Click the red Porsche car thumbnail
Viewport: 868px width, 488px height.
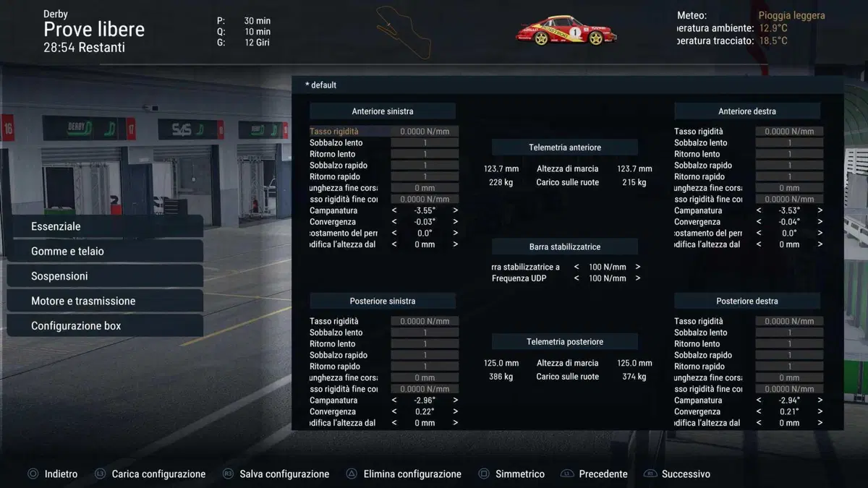(x=566, y=30)
